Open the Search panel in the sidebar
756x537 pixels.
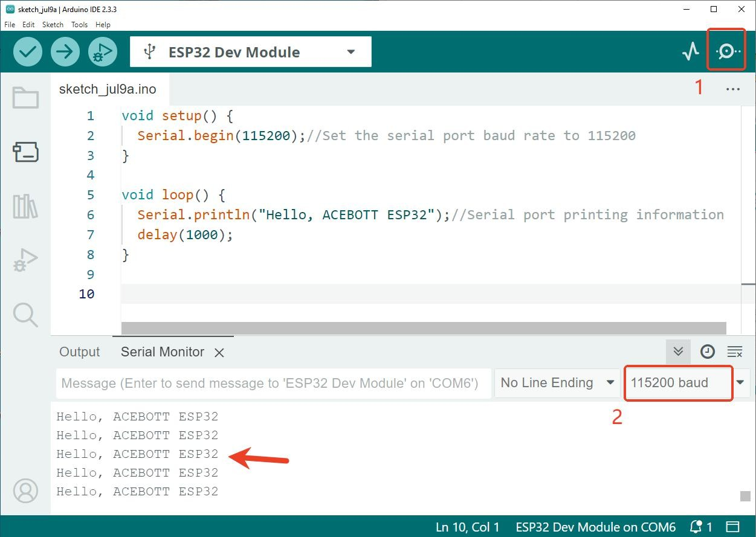point(25,315)
